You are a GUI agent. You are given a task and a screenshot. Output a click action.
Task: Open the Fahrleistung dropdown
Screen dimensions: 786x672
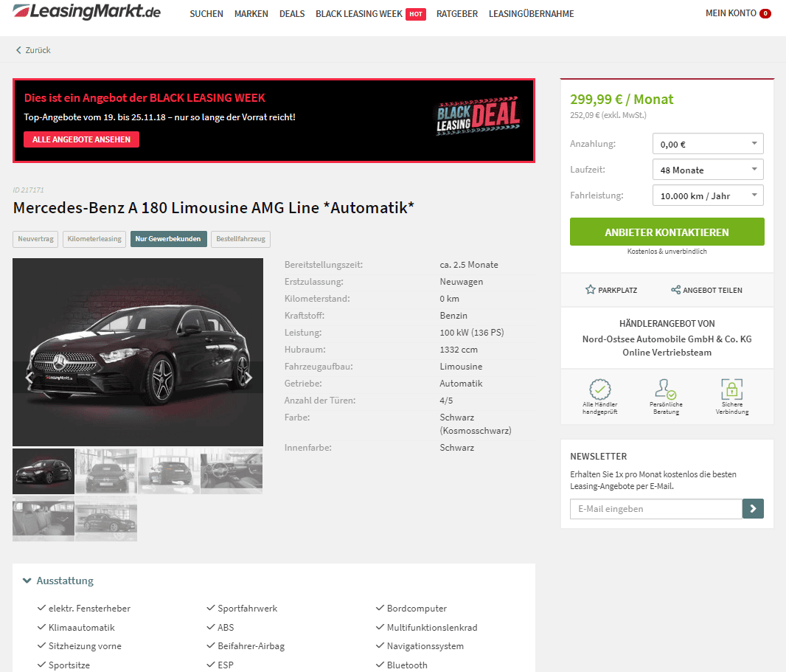(x=708, y=195)
